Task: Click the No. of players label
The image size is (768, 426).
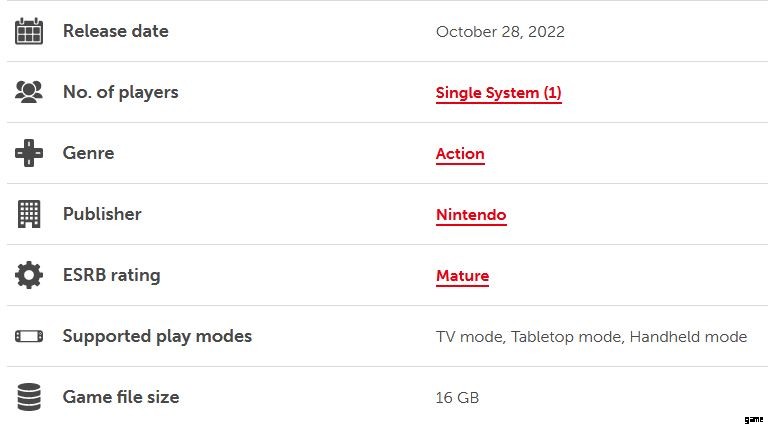Action: pos(120,92)
